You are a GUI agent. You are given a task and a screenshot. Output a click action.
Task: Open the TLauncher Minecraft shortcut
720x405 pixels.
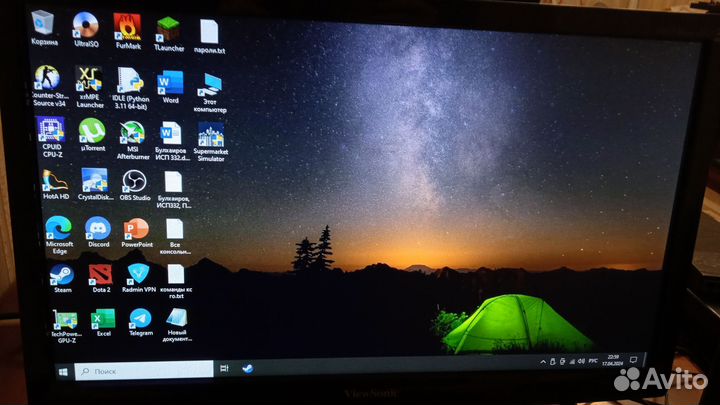[167, 28]
